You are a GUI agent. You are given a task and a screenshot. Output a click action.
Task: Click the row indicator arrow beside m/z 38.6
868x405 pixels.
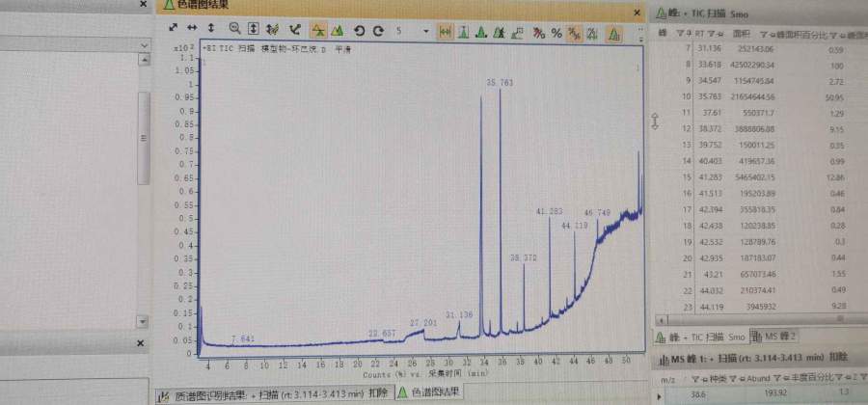pos(659,396)
